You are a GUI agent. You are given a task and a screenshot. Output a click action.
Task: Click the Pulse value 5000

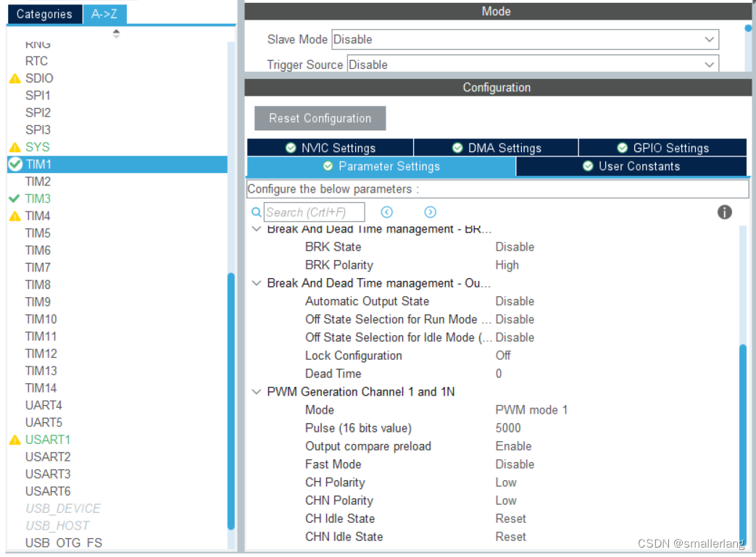[x=507, y=428]
